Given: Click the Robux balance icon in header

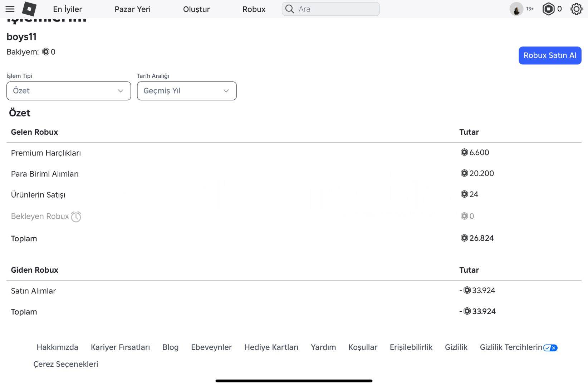Looking at the screenshot, I should tap(548, 9).
